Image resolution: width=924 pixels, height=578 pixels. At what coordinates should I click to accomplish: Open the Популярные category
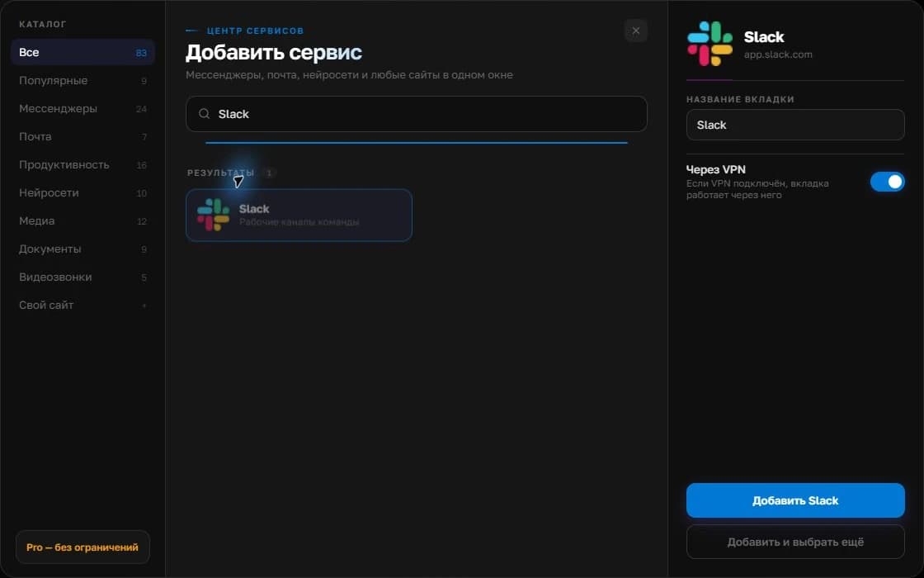click(x=82, y=80)
